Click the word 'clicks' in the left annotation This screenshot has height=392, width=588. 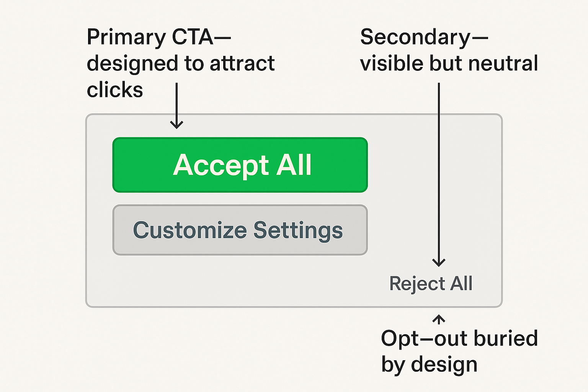coord(115,90)
